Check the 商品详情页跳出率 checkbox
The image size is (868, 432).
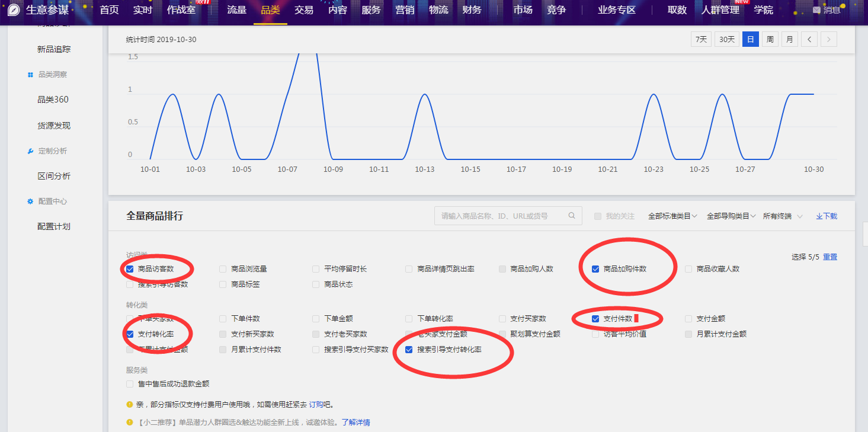[409, 269]
